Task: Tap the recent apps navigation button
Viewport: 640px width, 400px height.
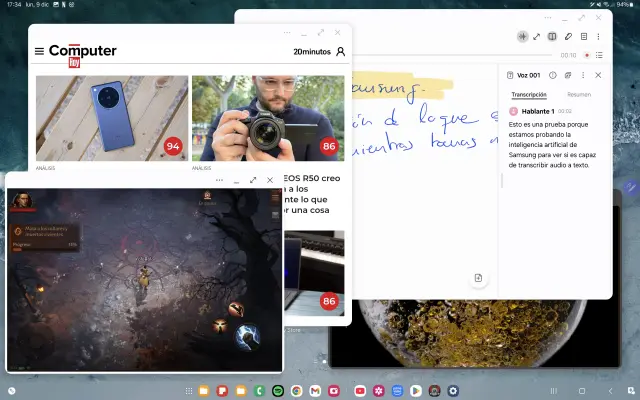Action: [x=553, y=391]
